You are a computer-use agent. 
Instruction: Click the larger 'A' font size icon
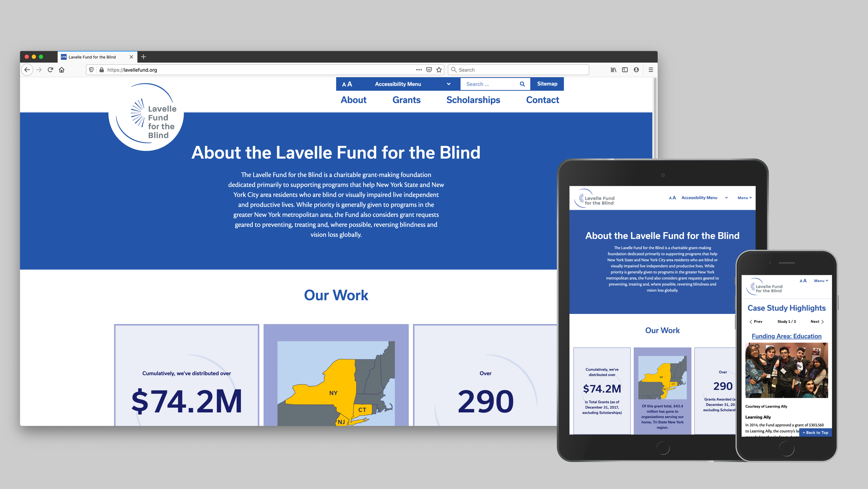[351, 83]
